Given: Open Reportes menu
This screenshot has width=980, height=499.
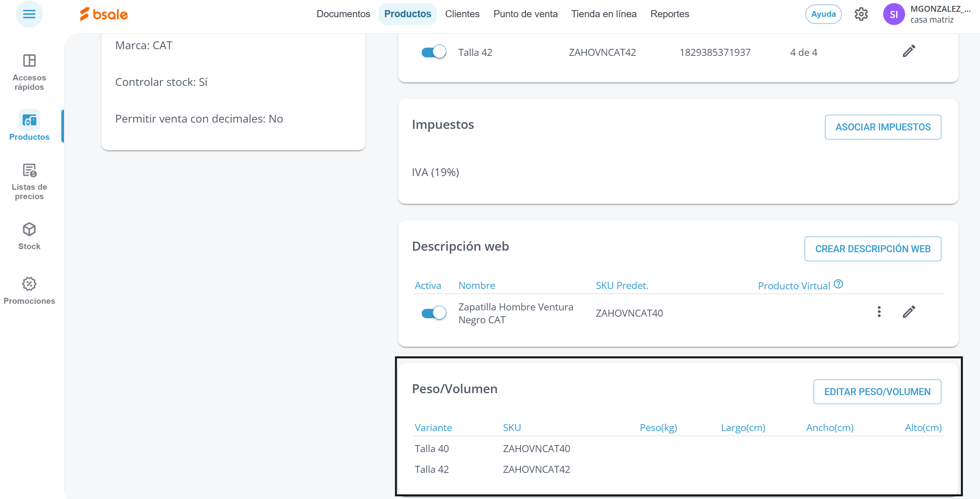Looking at the screenshot, I should pyautogui.click(x=670, y=14).
